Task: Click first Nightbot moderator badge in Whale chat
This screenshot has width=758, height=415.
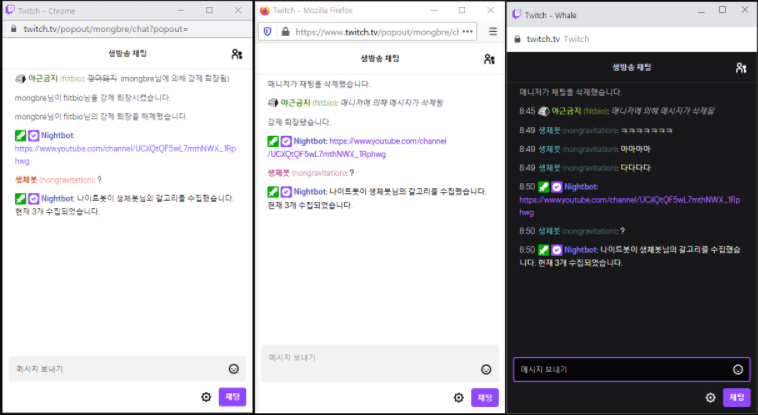Action: (x=544, y=187)
